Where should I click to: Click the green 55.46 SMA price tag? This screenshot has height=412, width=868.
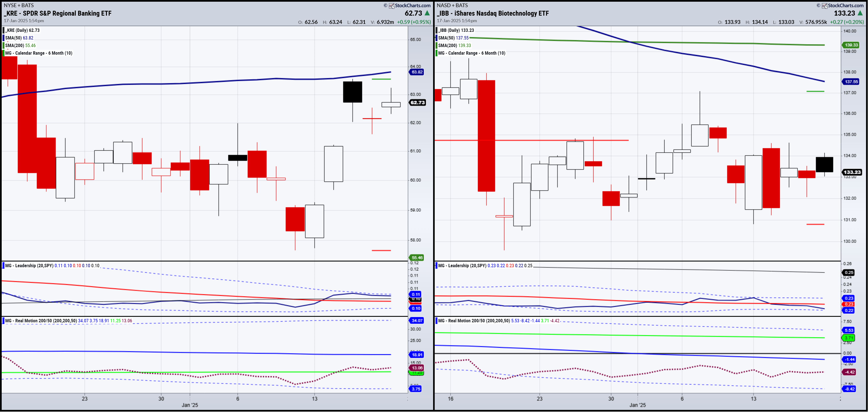416,258
